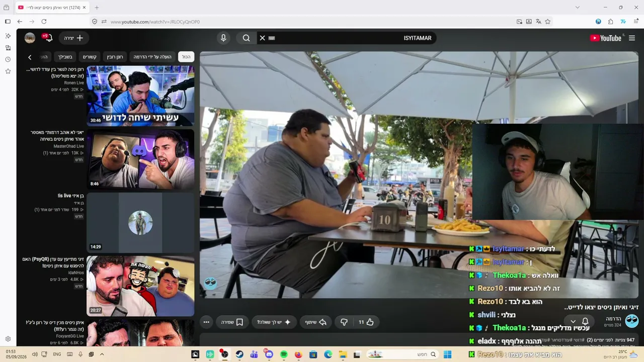Open a new browser tab
The height and width of the screenshot is (362, 644).
[97, 8]
